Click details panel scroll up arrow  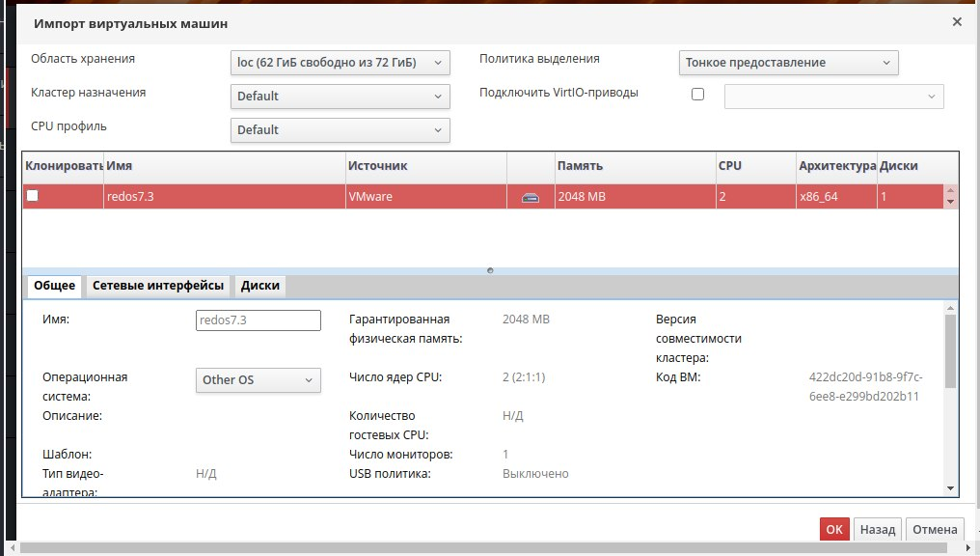pos(951,308)
